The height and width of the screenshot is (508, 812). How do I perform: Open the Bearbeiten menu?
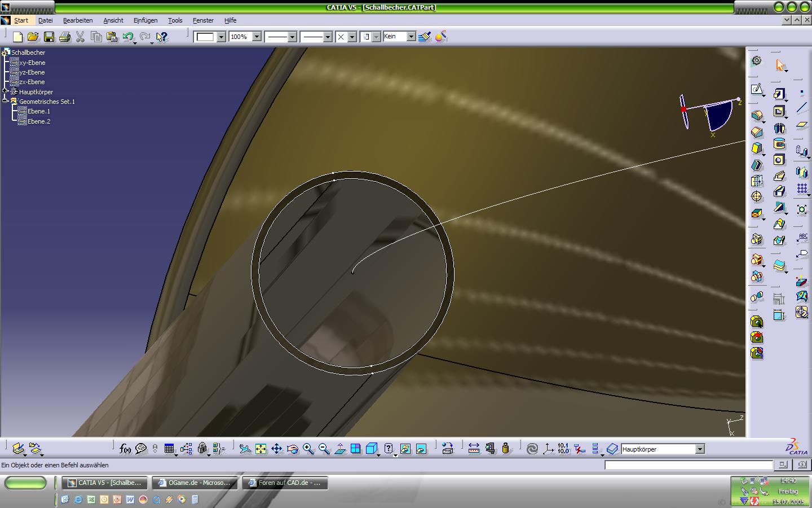[x=78, y=20]
